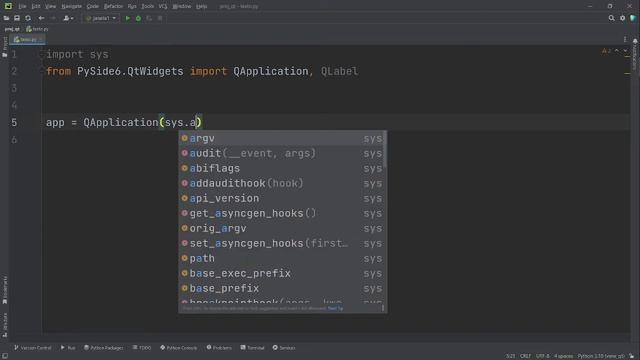Image resolution: width=640 pixels, height=360 pixels.
Task: Open the run configuration dropdown
Action: point(101,18)
